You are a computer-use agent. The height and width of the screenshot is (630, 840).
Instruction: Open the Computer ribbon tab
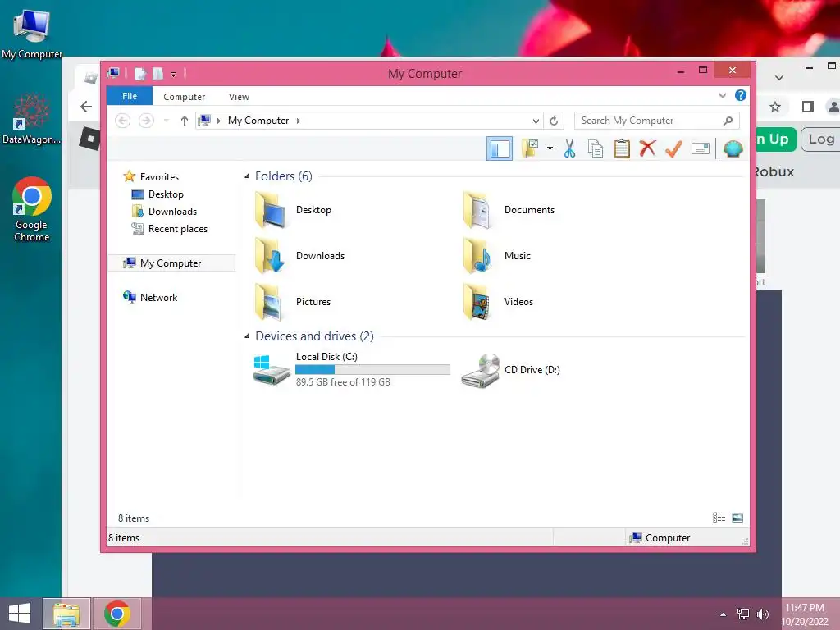coord(185,97)
